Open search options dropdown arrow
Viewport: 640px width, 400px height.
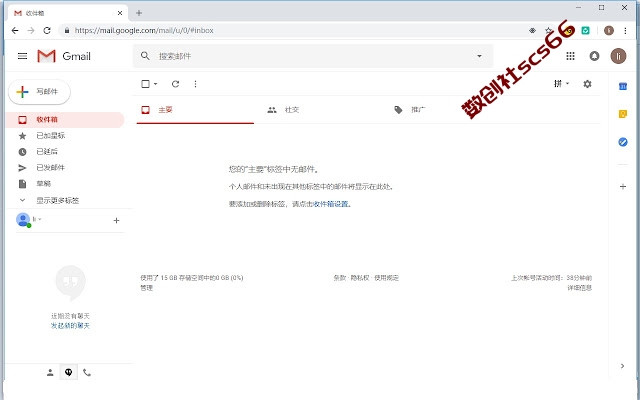[x=479, y=56]
